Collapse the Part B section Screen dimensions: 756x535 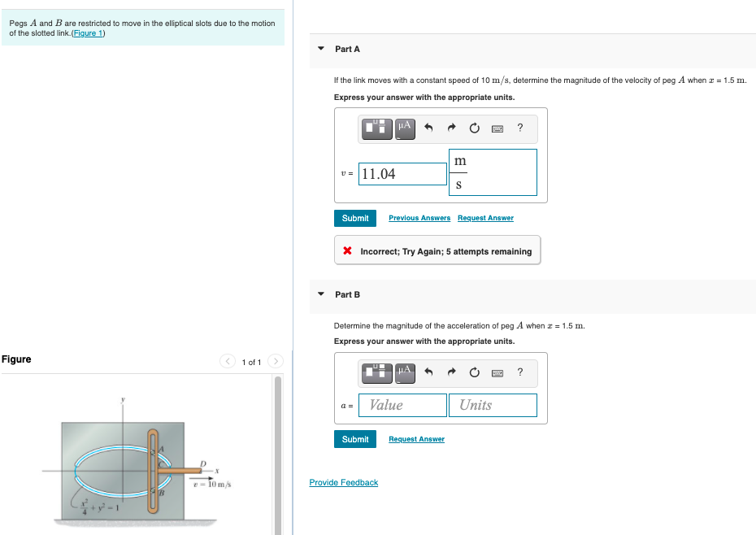pos(320,294)
